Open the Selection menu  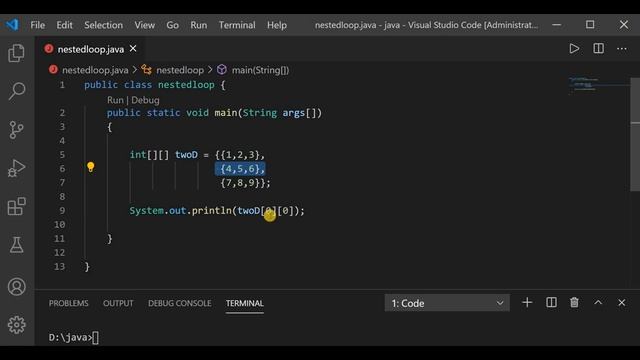point(103,25)
